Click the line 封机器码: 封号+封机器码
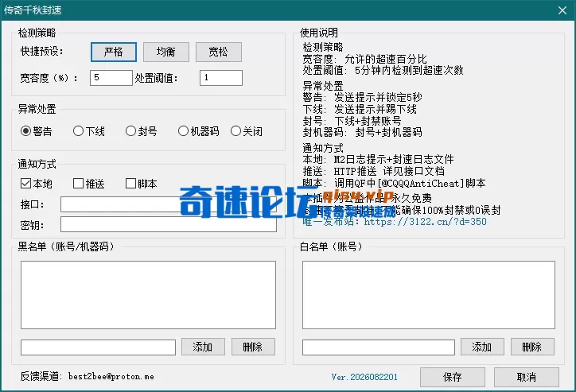This screenshot has width=576, height=392. 362,132
